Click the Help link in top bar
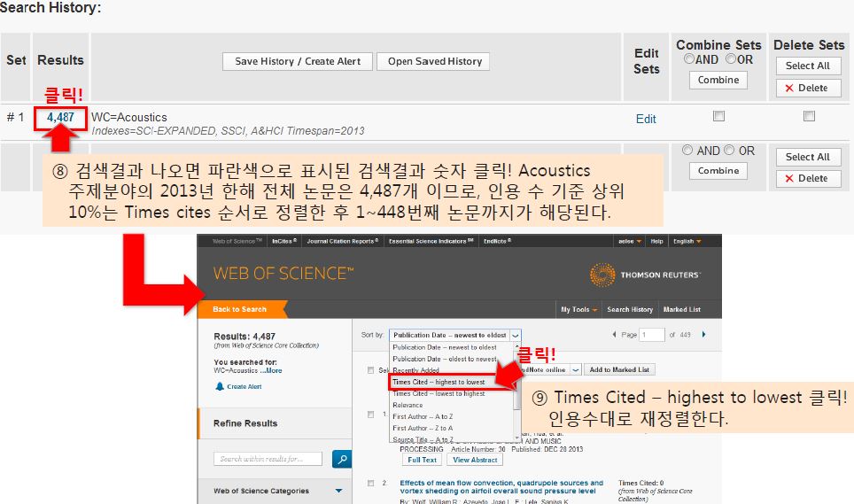Viewport: 854px width, 504px height. pyautogui.click(x=656, y=241)
